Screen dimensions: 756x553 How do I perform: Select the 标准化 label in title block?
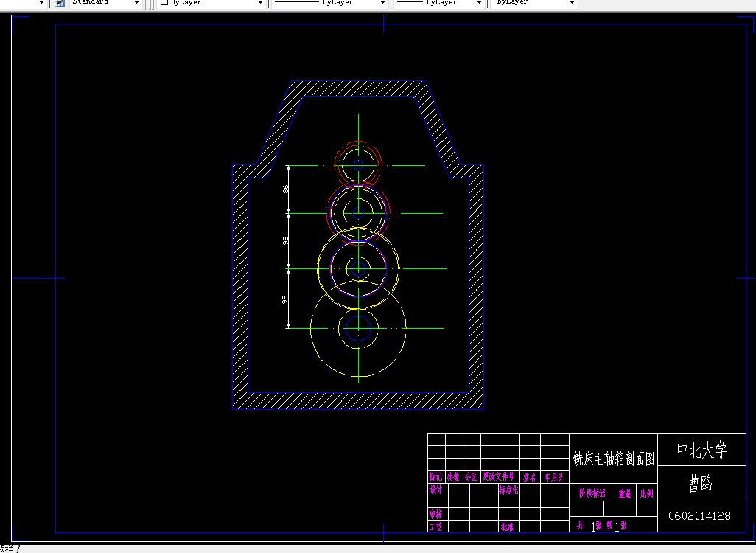click(508, 490)
